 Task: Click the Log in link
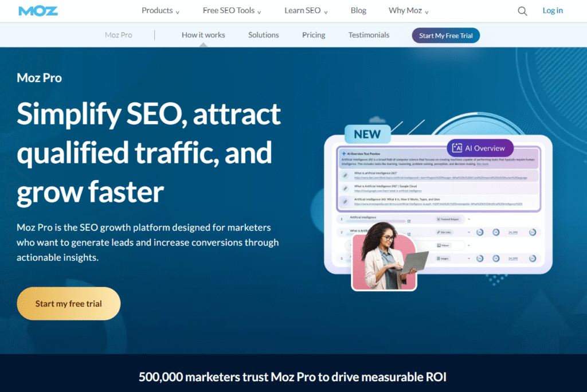553,11
